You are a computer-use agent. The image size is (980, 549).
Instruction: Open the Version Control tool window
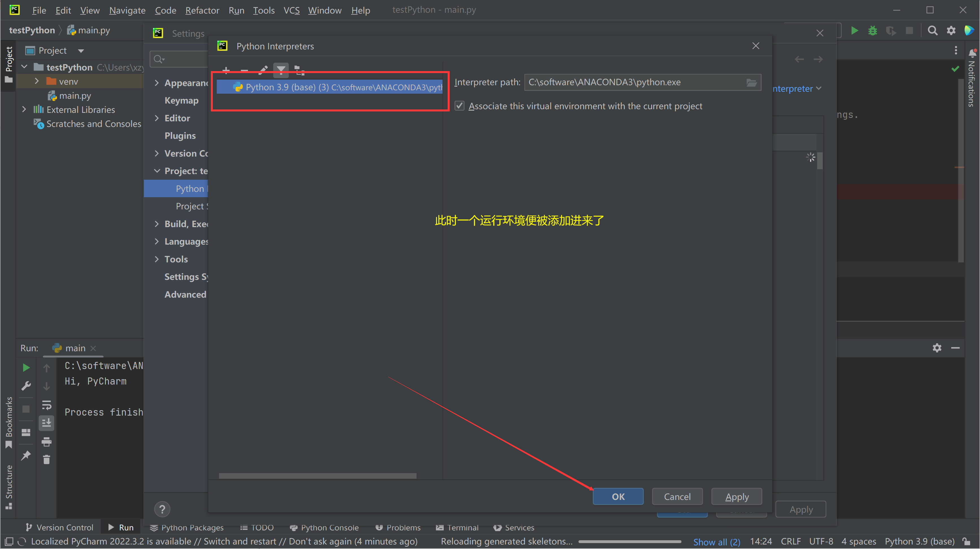click(x=59, y=528)
